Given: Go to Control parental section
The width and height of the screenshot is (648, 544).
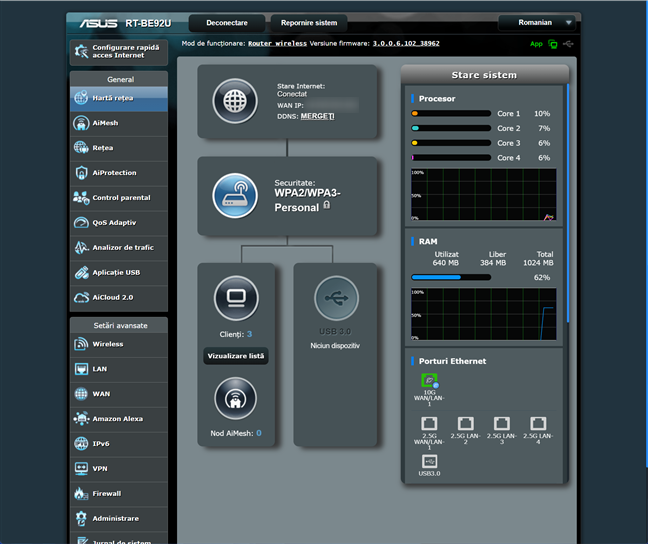Looking at the screenshot, I should 118,198.
